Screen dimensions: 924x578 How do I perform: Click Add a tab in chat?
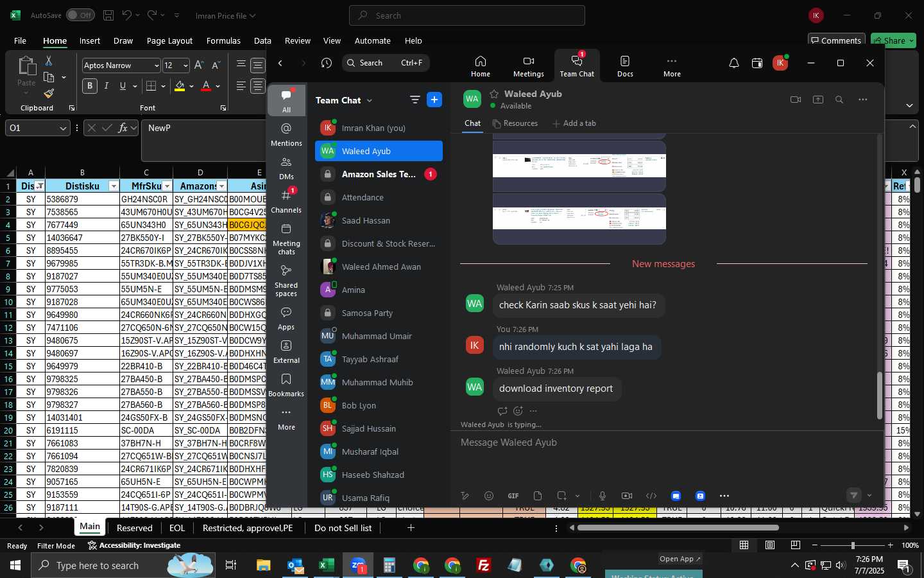click(x=574, y=123)
